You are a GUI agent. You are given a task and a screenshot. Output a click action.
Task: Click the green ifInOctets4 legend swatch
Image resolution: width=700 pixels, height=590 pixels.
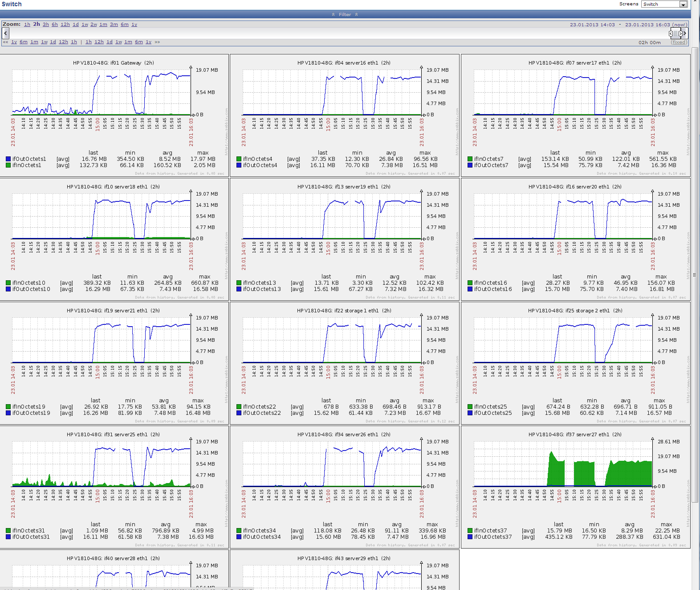pyautogui.click(x=239, y=159)
